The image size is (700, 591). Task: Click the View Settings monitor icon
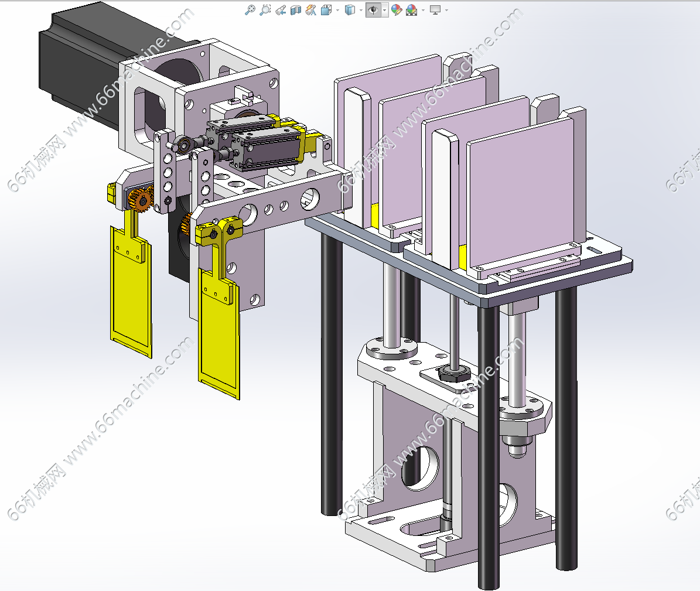[435, 10]
